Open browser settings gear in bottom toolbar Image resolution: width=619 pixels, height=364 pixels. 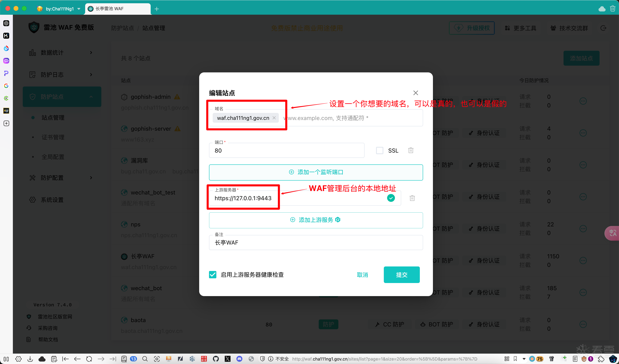18,359
